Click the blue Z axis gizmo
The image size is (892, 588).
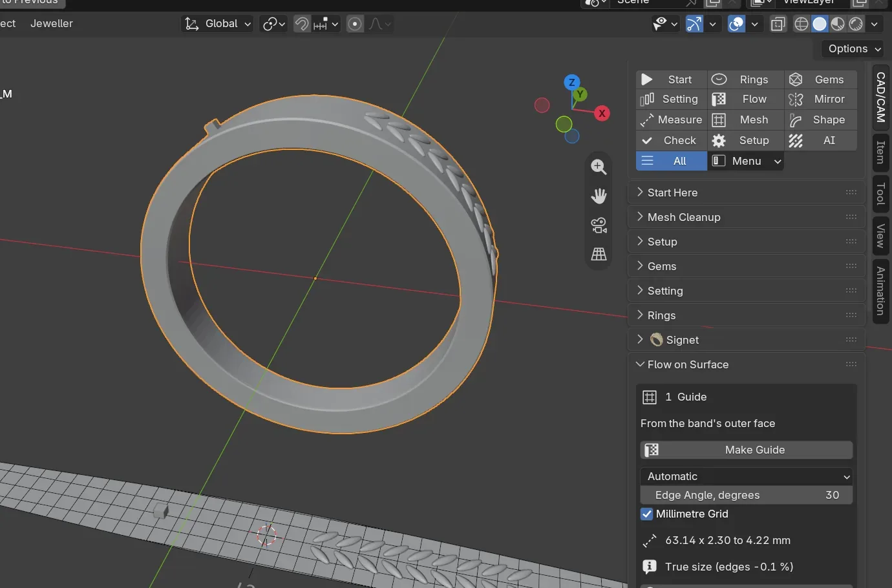(571, 83)
